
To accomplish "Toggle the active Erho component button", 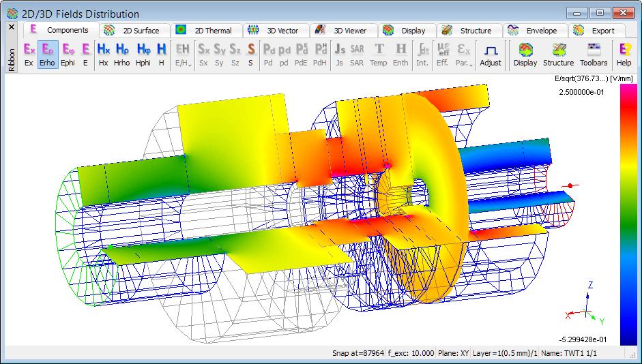I will click(x=48, y=55).
